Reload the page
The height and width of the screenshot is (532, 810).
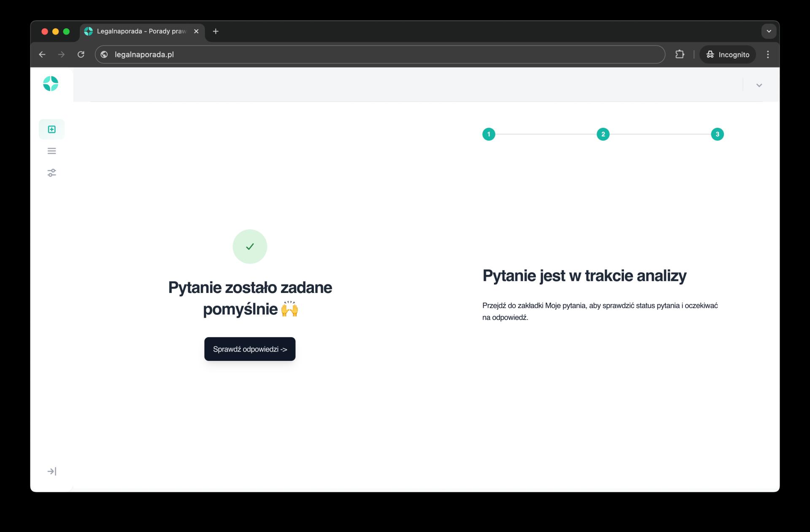point(81,54)
